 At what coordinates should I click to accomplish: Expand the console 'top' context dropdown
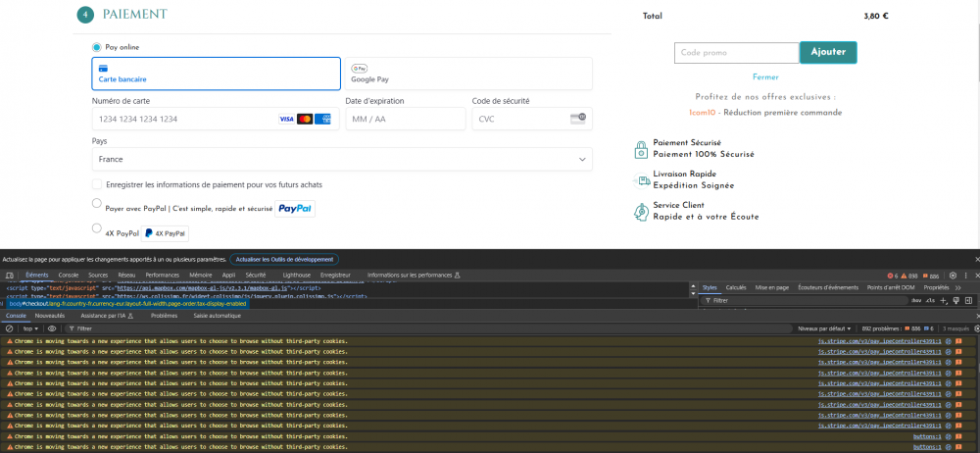click(x=31, y=328)
